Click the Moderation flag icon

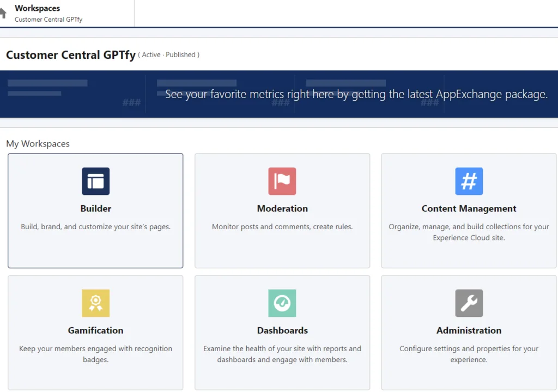282,181
